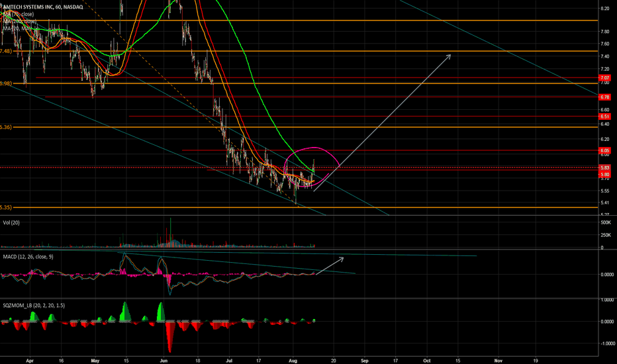Click the 7.80 price axis value

tap(605, 32)
